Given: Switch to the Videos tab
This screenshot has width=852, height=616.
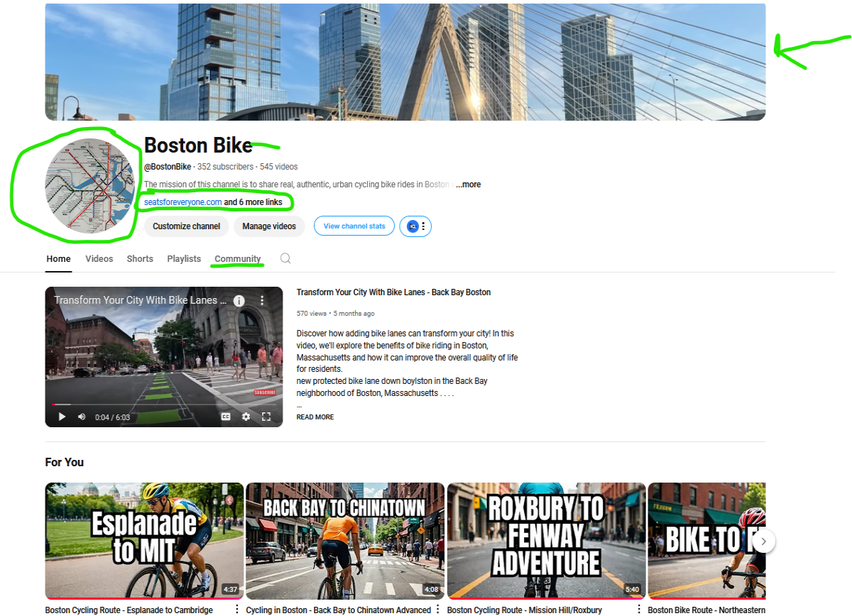Looking at the screenshot, I should (99, 259).
